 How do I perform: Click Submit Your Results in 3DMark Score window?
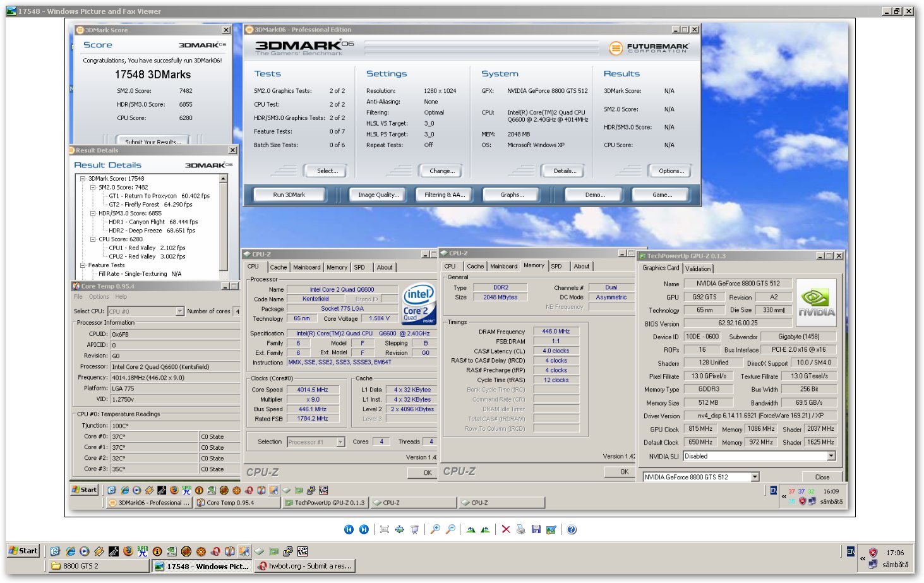point(153,141)
